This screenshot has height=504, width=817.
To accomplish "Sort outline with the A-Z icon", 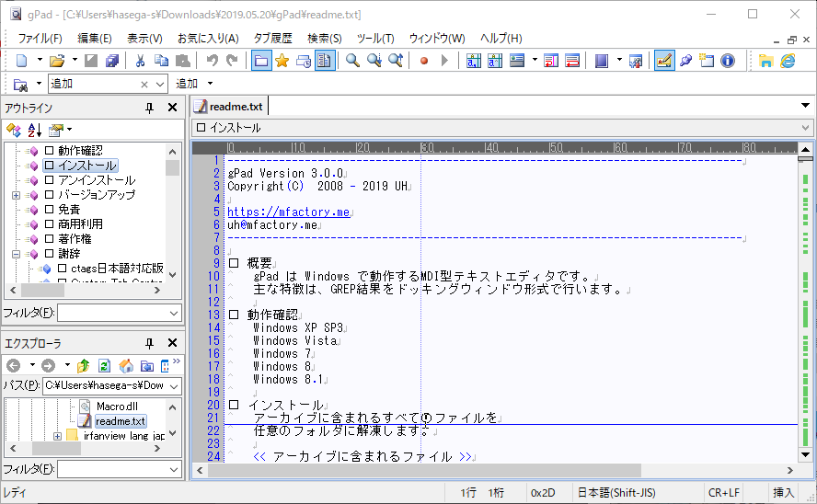I will [x=34, y=129].
